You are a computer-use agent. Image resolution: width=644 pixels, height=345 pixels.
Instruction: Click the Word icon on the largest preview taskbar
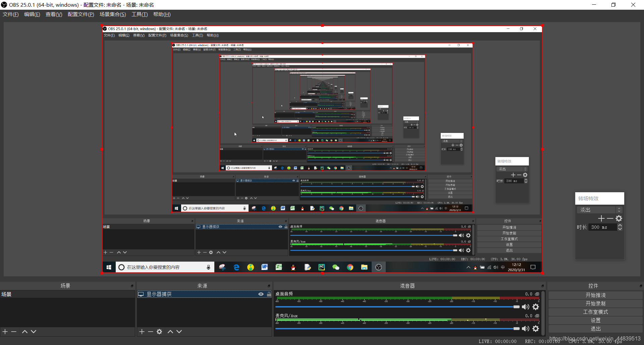coord(265,267)
